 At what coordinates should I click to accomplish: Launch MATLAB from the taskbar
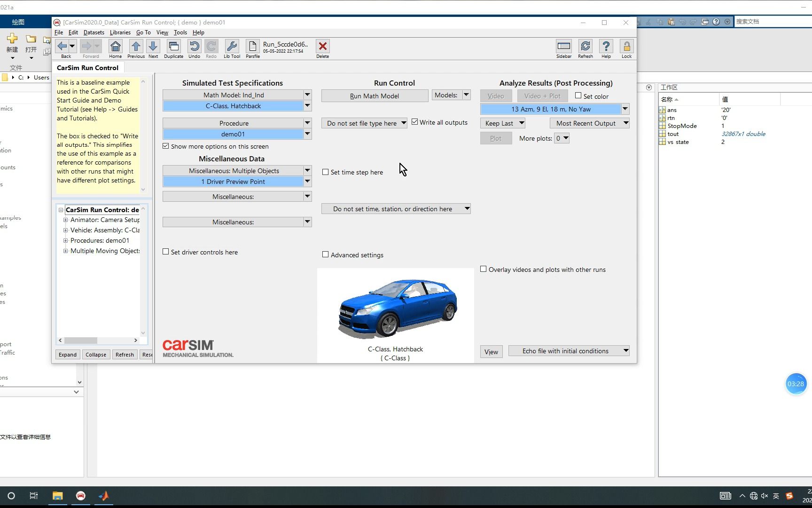pos(103,496)
